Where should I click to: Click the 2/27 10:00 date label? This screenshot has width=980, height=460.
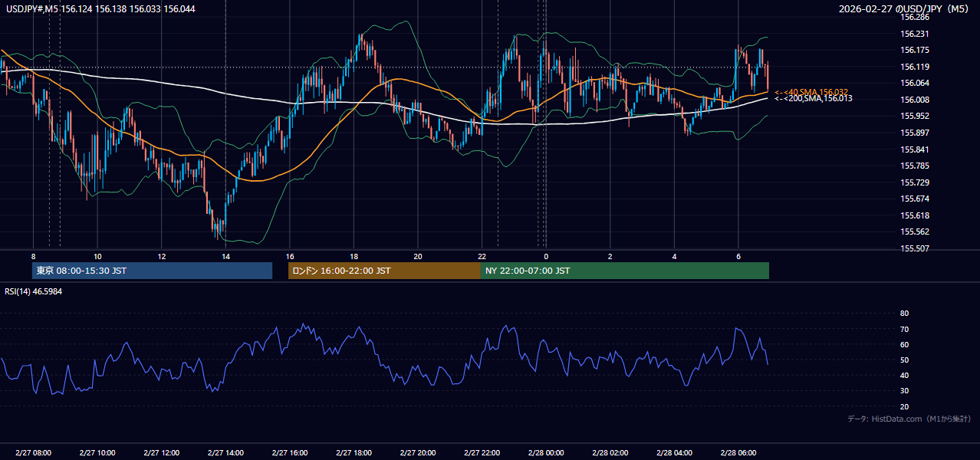point(97,453)
